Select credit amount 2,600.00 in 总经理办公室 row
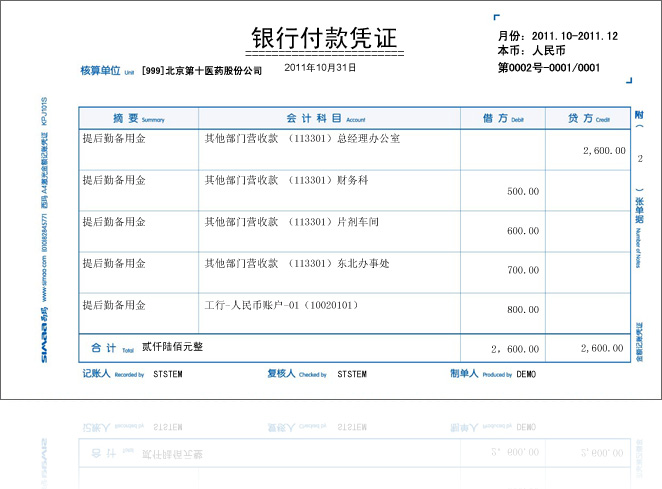This screenshot has width=662, height=489. tap(604, 151)
